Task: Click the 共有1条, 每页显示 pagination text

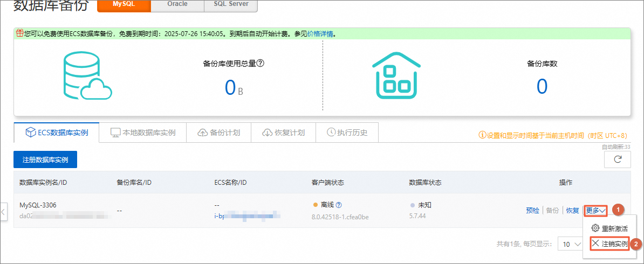Action: 523,244
